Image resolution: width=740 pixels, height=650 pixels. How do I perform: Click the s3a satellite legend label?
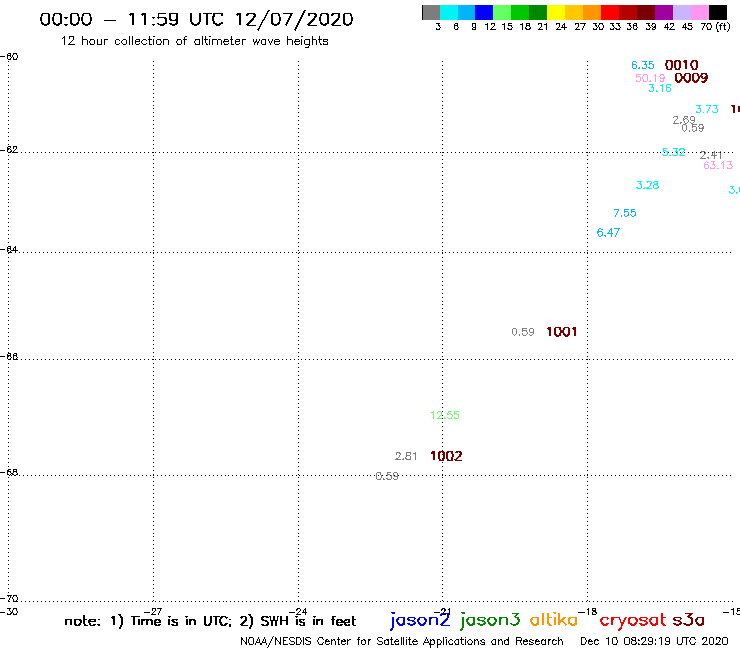(689, 620)
